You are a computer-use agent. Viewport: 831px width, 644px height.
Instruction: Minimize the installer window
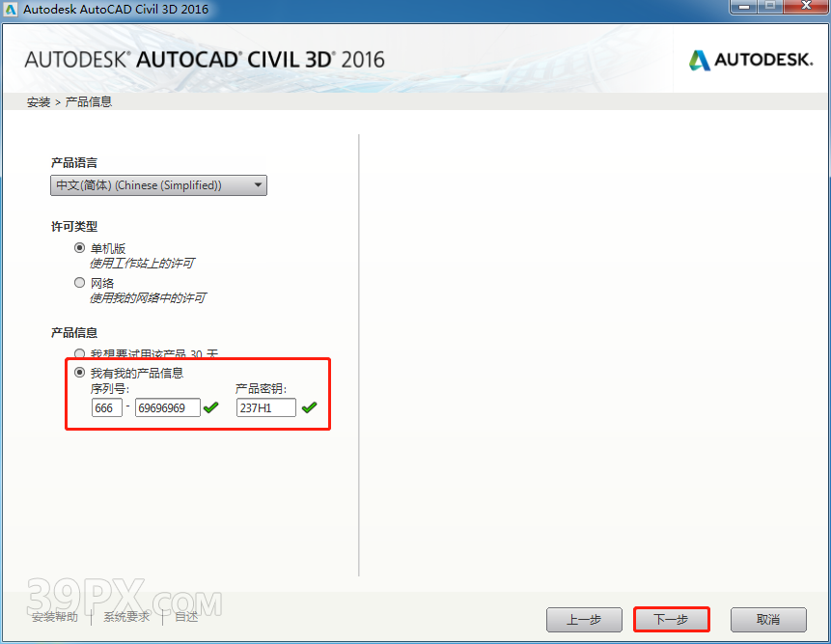[x=743, y=6]
